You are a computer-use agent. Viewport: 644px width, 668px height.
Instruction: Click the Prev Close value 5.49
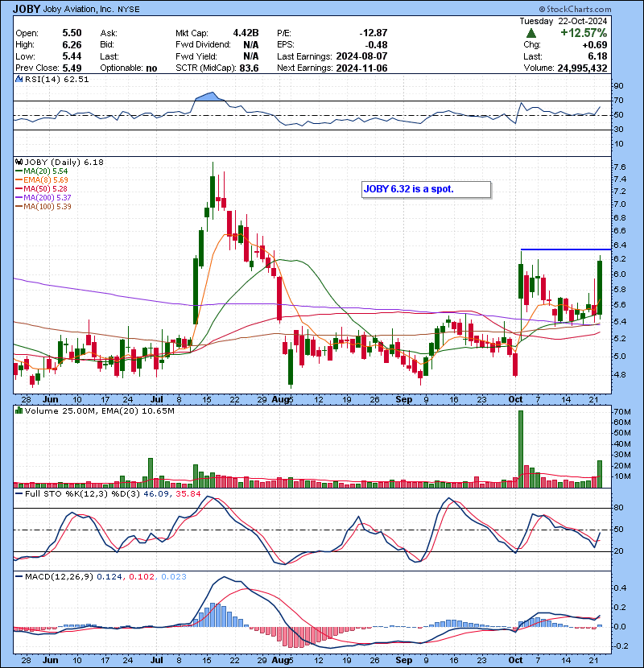point(72,68)
